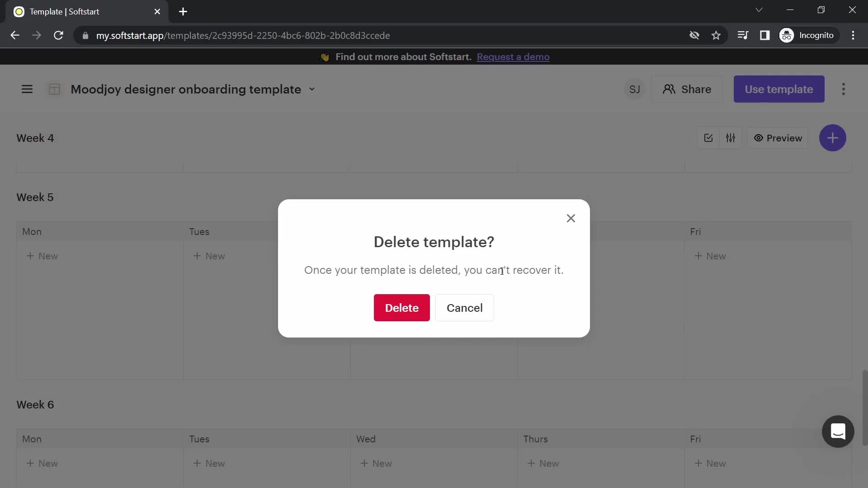The image size is (868, 488).
Task: Click the SJ user avatar
Action: [634, 89]
